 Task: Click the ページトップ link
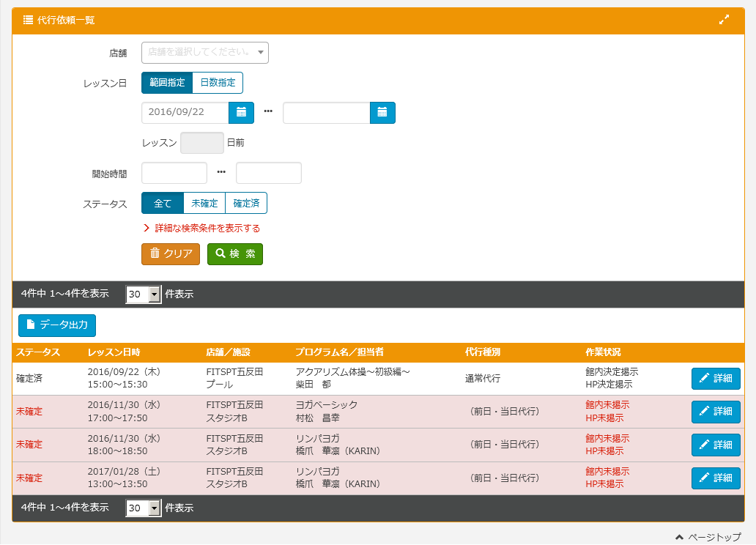pos(708,537)
